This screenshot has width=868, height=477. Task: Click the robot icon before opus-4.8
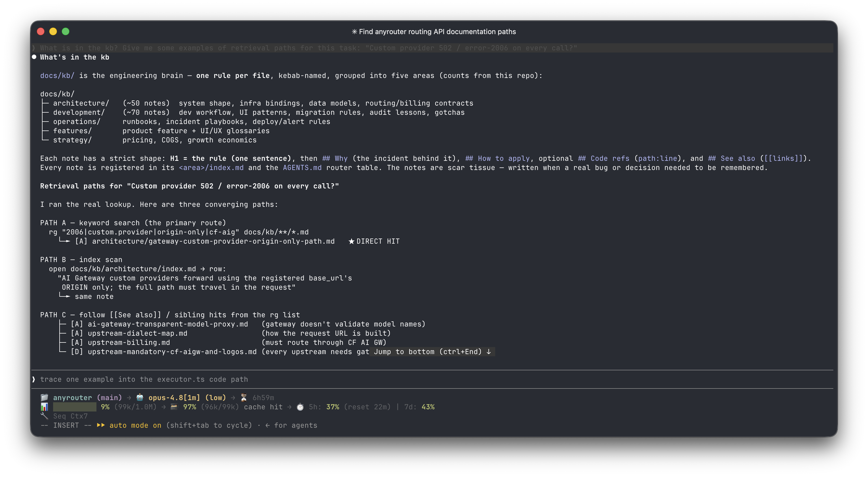pyautogui.click(x=140, y=397)
